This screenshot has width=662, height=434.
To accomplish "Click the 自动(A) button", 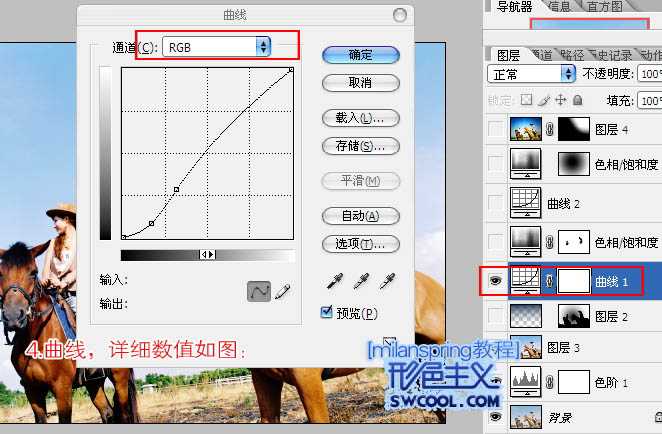I will pyautogui.click(x=361, y=216).
